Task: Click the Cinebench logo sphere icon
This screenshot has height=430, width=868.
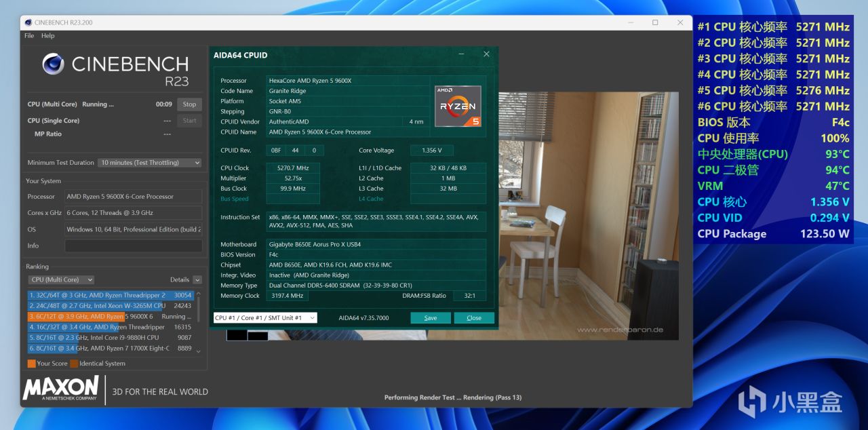Action: 53,64
